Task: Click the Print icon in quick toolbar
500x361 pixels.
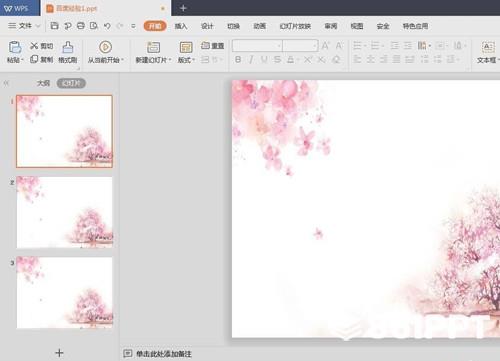Action: coord(81,26)
